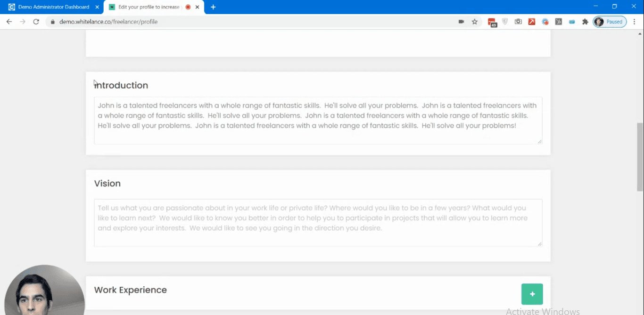
Task: Click the camera indicator in address bar
Action: (461, 22)
